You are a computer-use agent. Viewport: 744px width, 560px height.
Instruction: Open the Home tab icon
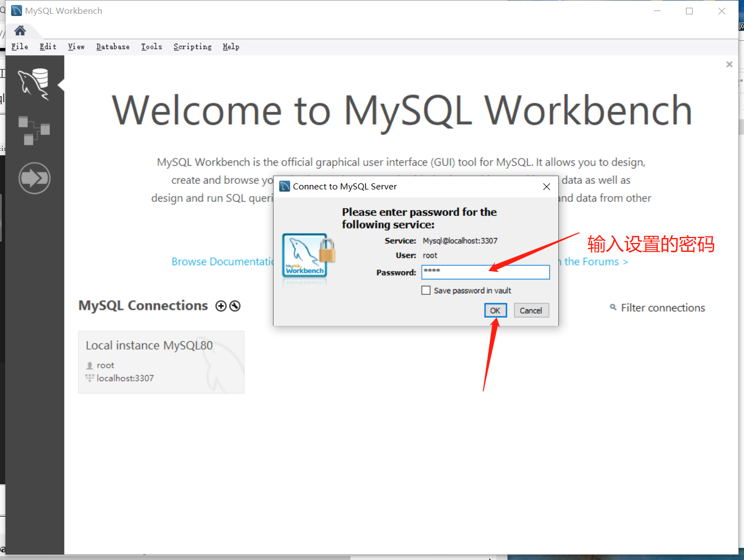click(20, 30)
